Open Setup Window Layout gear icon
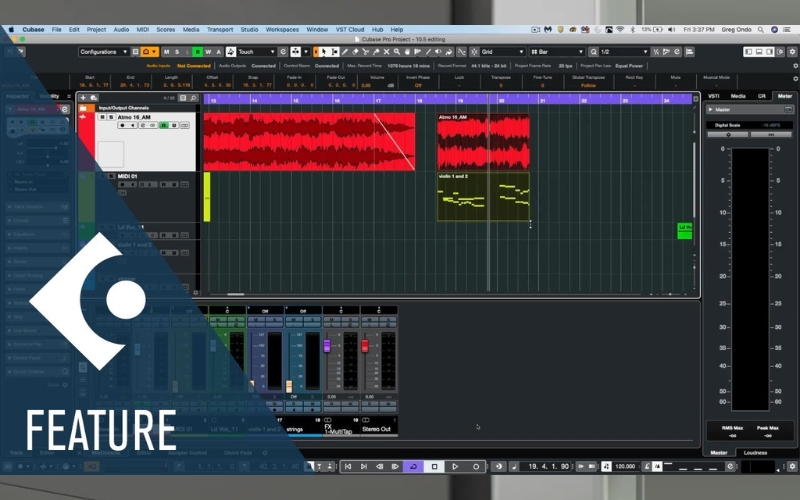 click(x=792, y=52)
